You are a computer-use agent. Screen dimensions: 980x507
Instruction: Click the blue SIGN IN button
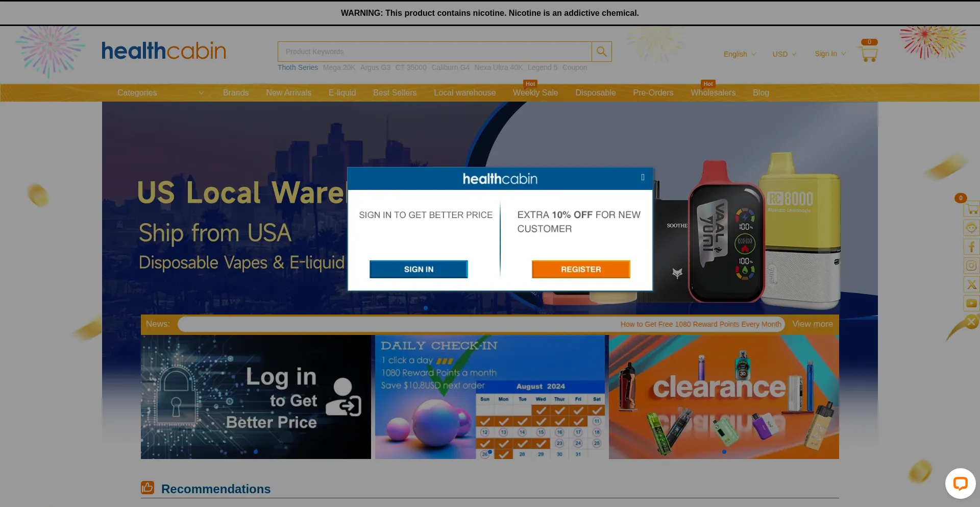[x=419, y=269]
